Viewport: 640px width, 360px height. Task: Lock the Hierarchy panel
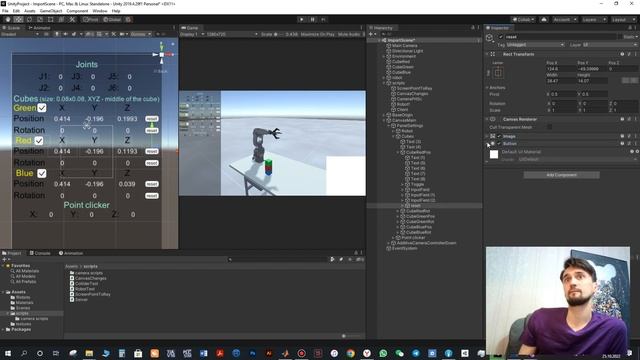[x=473, y=27]
